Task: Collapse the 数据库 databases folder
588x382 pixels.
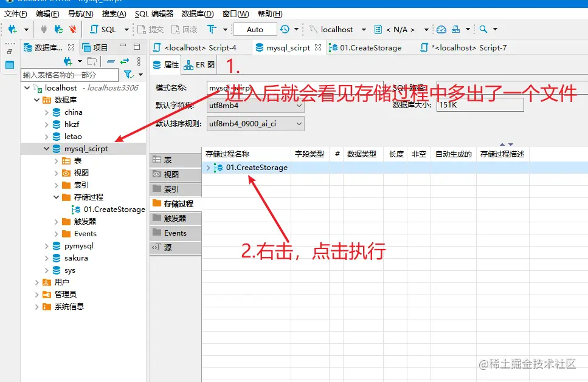Action: [x=36, y=100]
